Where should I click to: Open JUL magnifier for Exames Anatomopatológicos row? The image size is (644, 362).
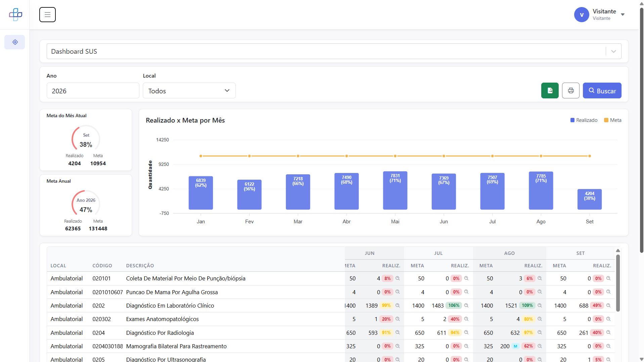[466, 319]
